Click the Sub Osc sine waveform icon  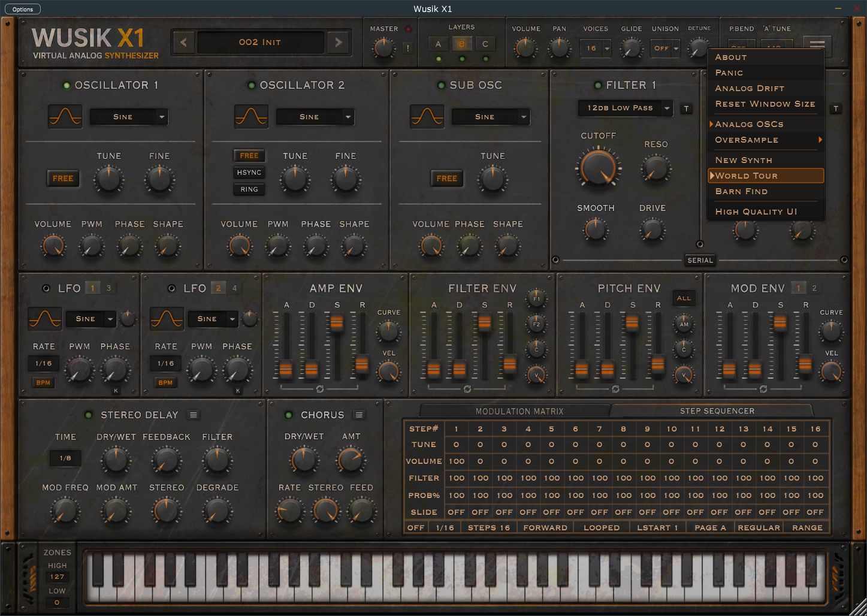(427, 116)
